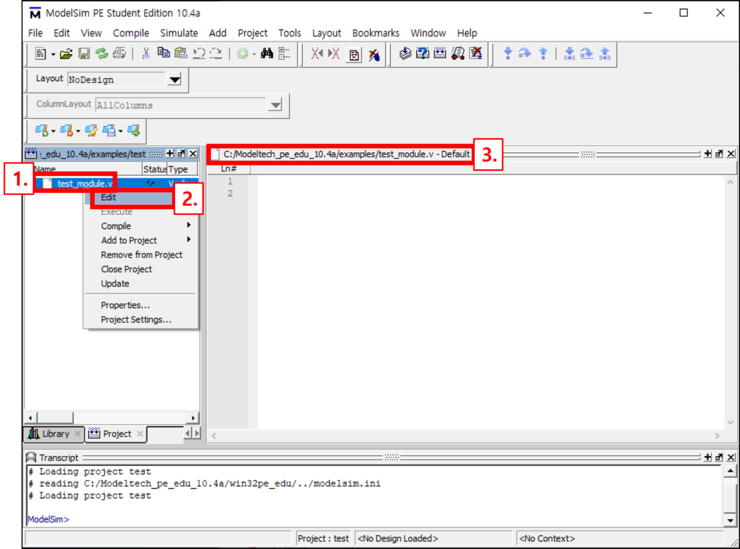Open file with the folder icon
Image resolution: width=740 pixels, height=549 pixels.
(66, 54)
